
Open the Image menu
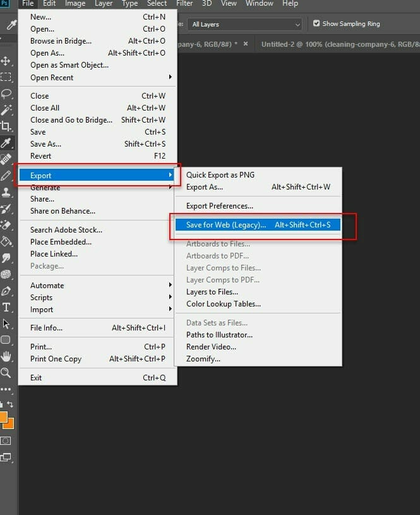(x=75, y=4)
